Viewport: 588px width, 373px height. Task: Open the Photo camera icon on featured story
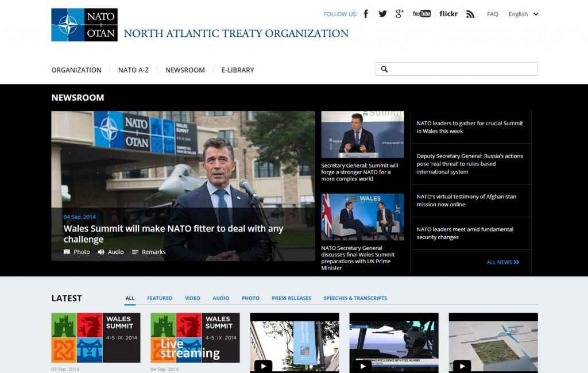coord(67,252)
